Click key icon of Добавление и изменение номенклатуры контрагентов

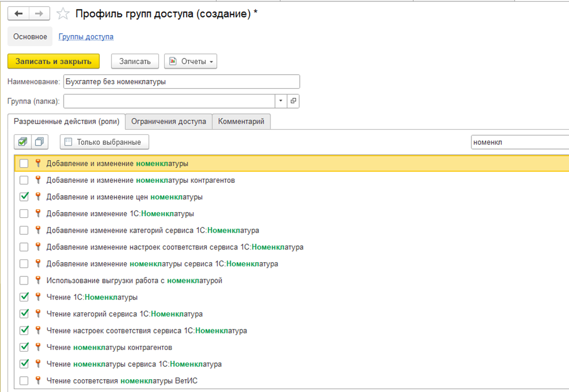click(x=38, y=180)
